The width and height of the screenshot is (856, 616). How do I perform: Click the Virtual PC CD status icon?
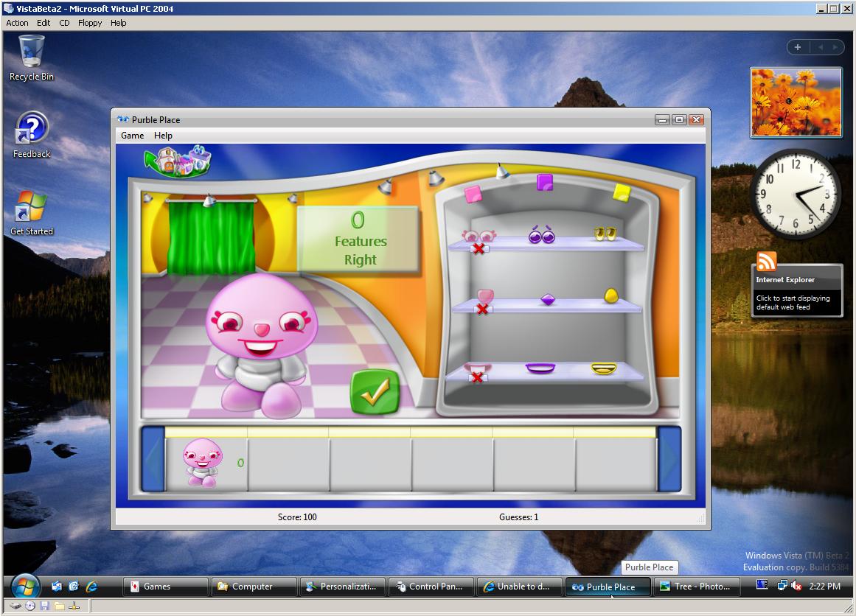[29, 606]
